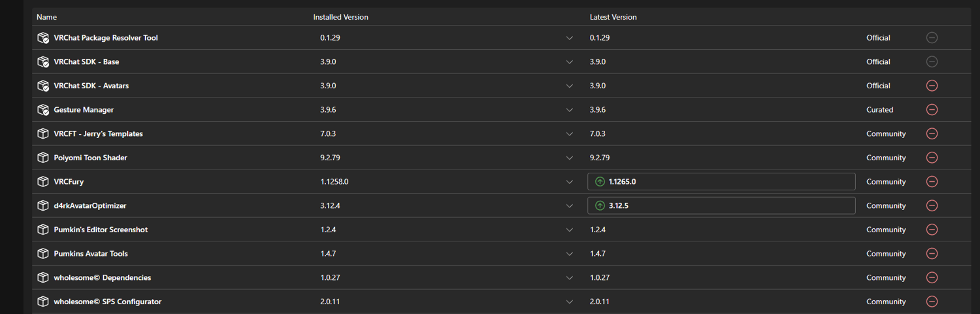The height and width of the screenshot is (314, 980).
Task: Click the package icon beside Gesture Manager
Action: 43,110
